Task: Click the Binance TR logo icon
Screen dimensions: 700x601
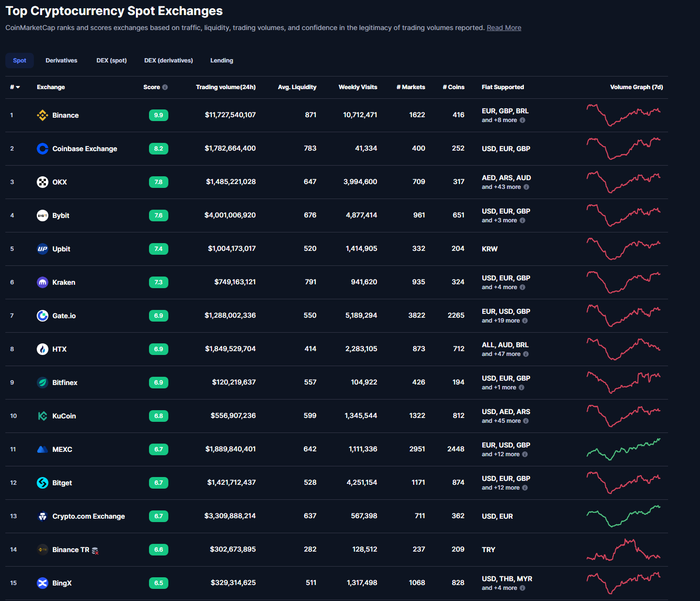Action: [x=42, y=550]
